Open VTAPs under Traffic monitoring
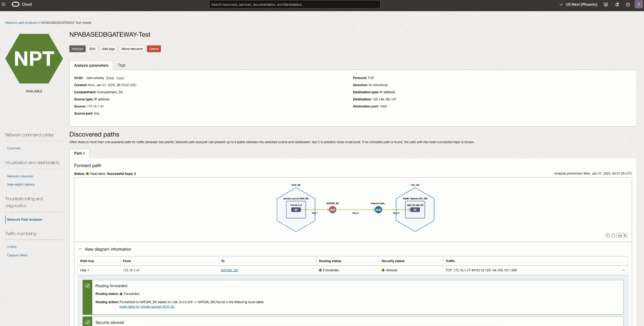Viewport: 644px width, 326px height. (12, 247)
